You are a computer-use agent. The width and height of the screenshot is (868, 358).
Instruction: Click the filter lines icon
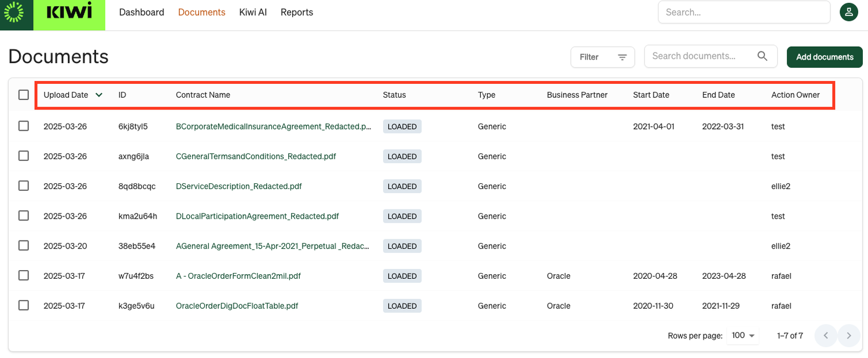(622, 57)
